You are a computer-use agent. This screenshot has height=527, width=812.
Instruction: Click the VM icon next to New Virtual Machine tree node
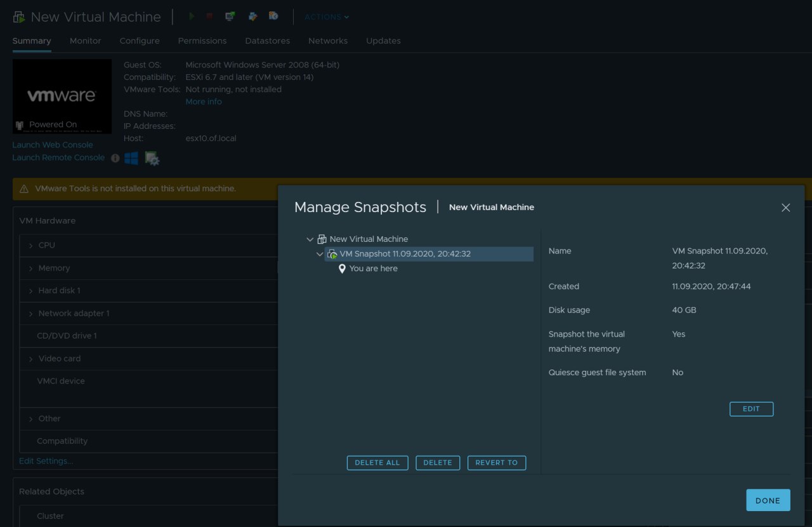point(322,239)
